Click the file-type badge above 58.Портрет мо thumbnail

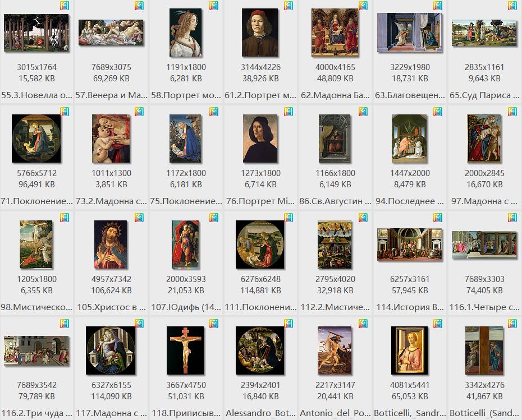tap(214, 6)
